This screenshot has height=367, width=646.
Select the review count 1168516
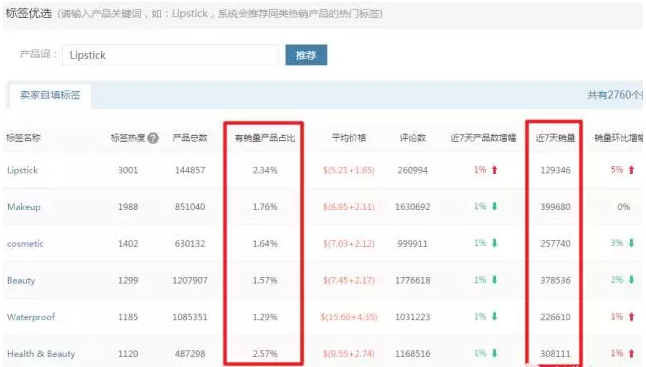tap(412, 354)
